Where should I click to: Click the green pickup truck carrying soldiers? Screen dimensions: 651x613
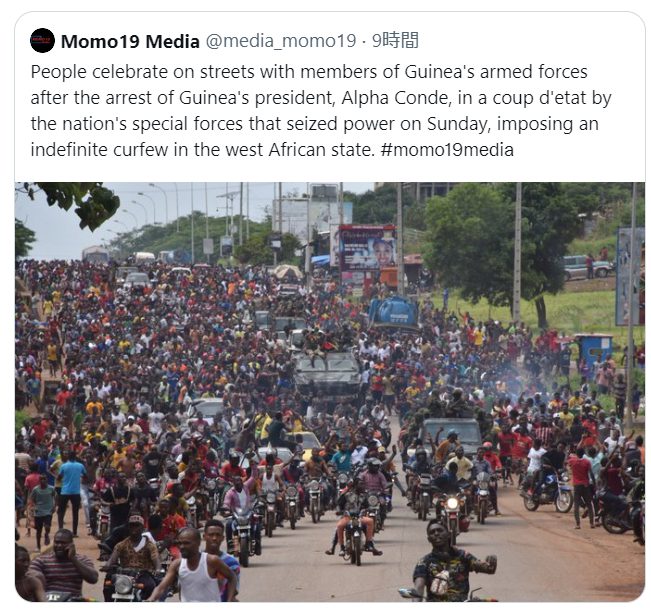450,432
